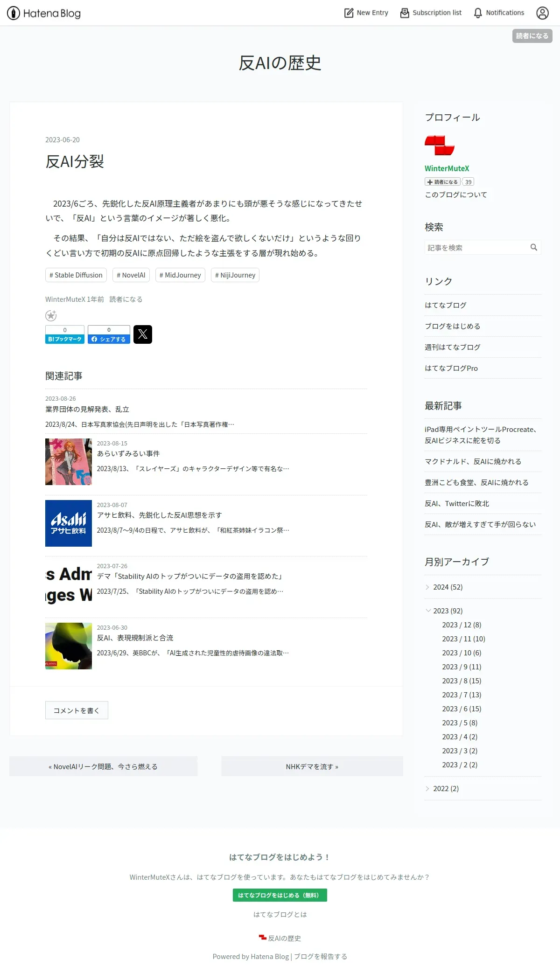The image size is (560, 980).
Task: Open アサヒ飲料、先鋭化した反AI思想を示す title
Action: click(159, 515)
